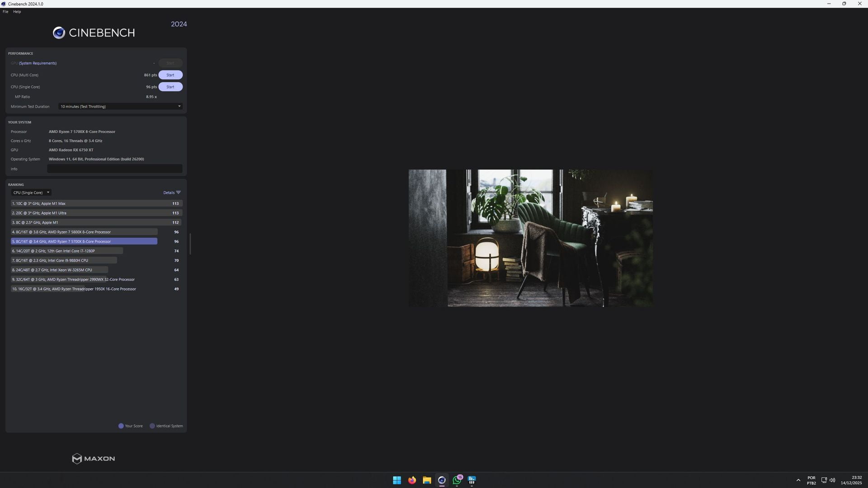868x488 pixels.
Task: Select the Intel Core i9-9880H ranking row
Action: [96, 260]
